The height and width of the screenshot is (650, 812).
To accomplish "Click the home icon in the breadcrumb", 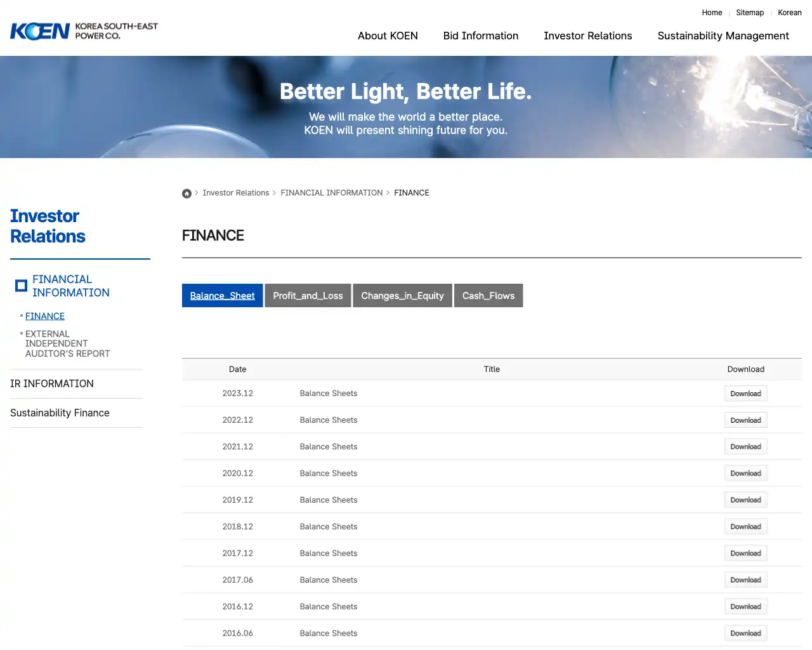I will point(187,193).
